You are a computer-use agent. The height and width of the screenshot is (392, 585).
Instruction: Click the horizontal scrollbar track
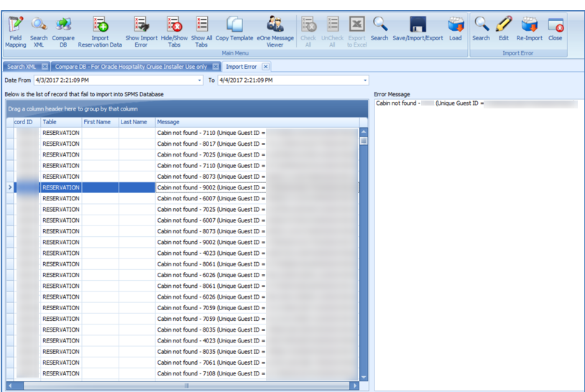187,386
